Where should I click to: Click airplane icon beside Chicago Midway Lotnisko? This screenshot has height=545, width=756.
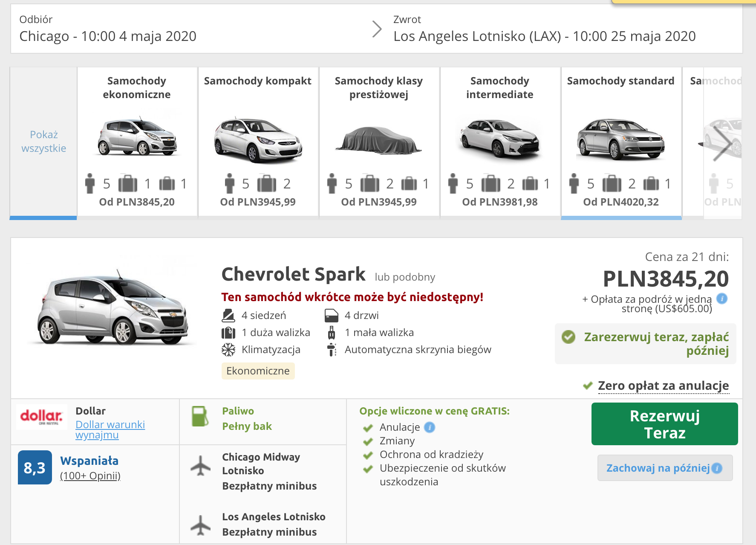(x=200, y=465)
